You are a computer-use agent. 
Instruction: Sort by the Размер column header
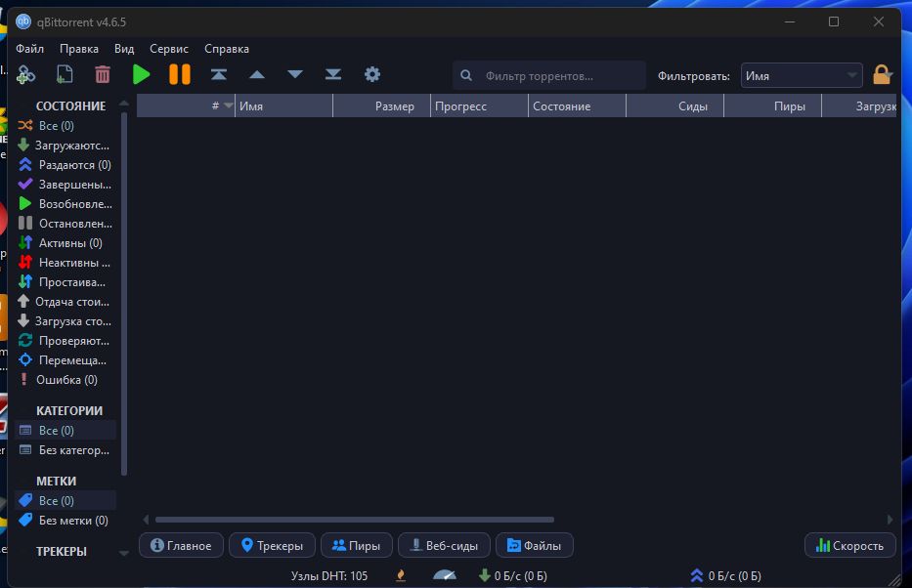point(381,105)
